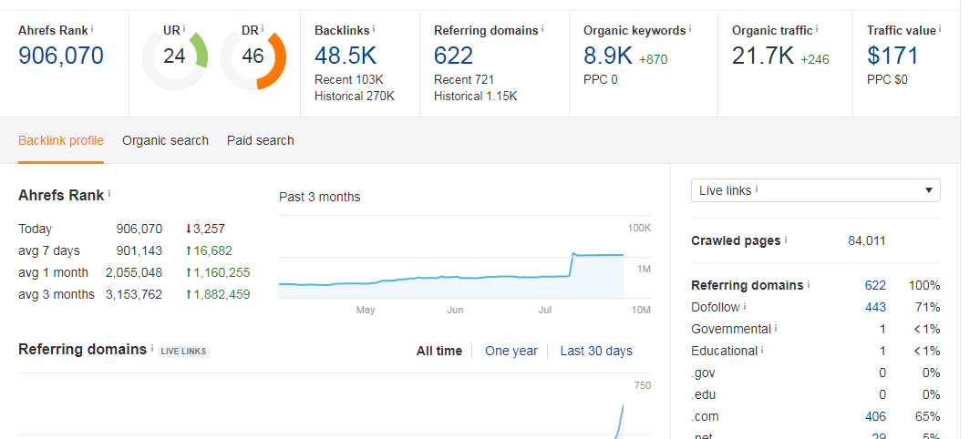This screenshot has height=439, width=980.
Task: Select the One year range option
Action: (511, 351)
